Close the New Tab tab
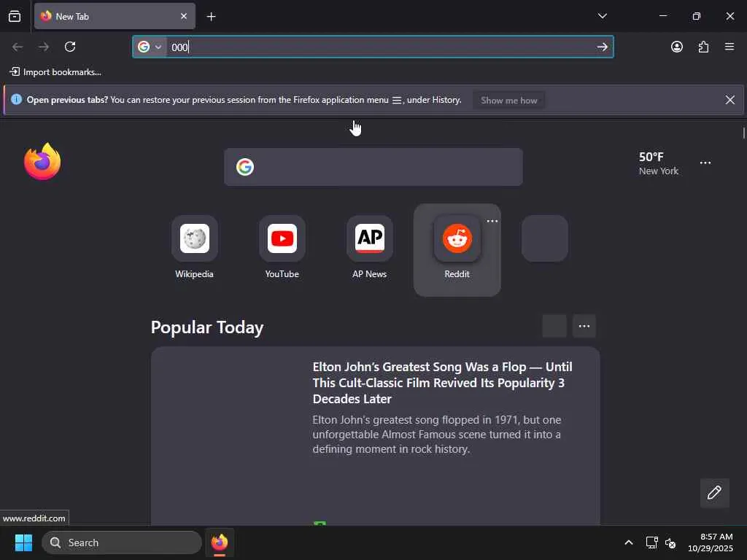Screen dimensions: 747x560 (x=184, y=16)
